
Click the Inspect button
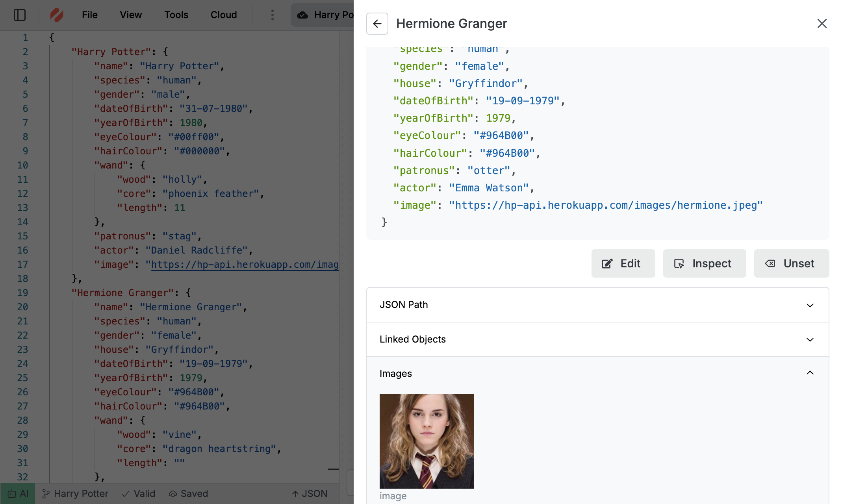pos(704,263)
